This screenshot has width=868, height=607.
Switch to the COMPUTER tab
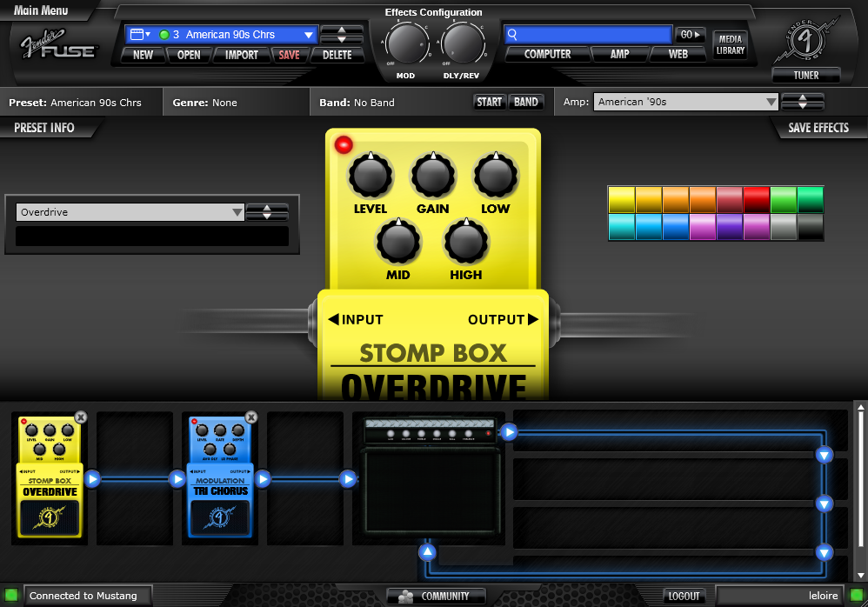547,54
